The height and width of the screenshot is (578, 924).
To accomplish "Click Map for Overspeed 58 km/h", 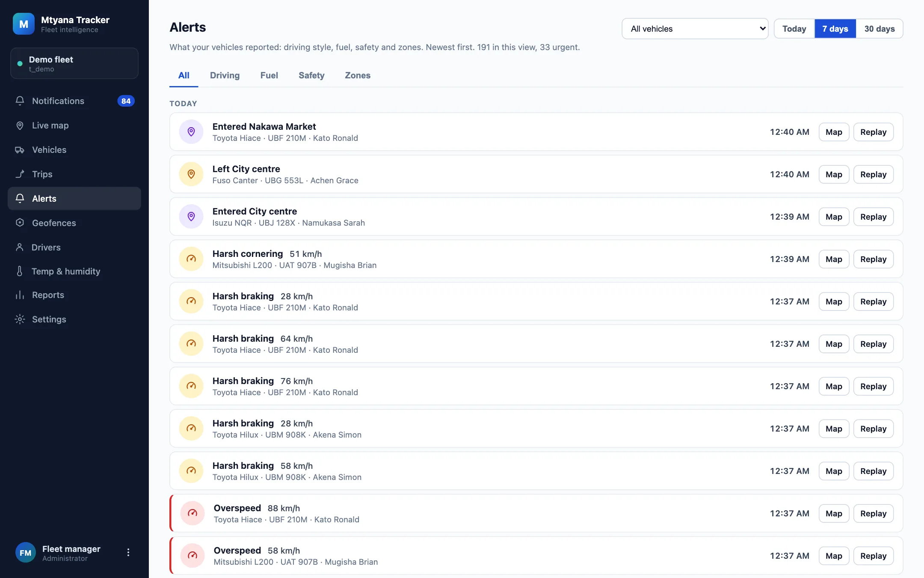I will (834, 556).
